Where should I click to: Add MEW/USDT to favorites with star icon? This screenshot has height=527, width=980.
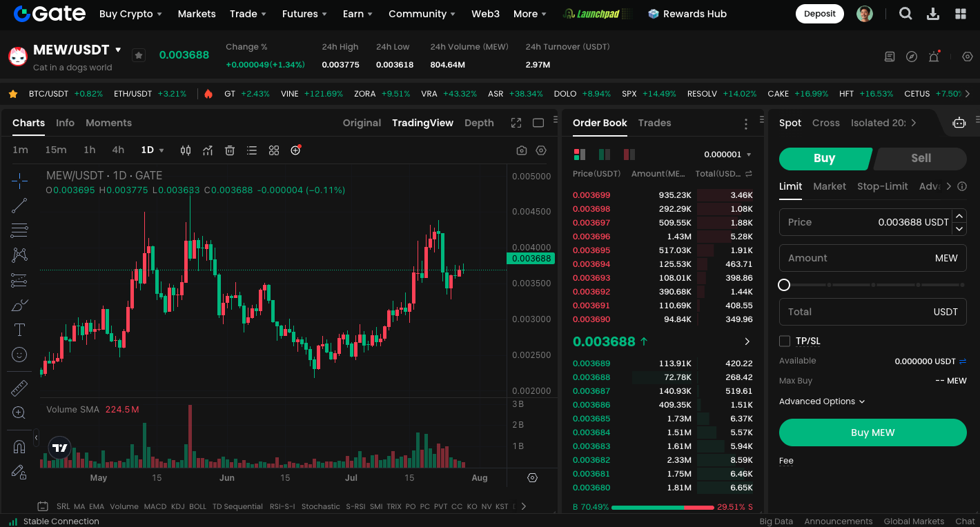139,55
